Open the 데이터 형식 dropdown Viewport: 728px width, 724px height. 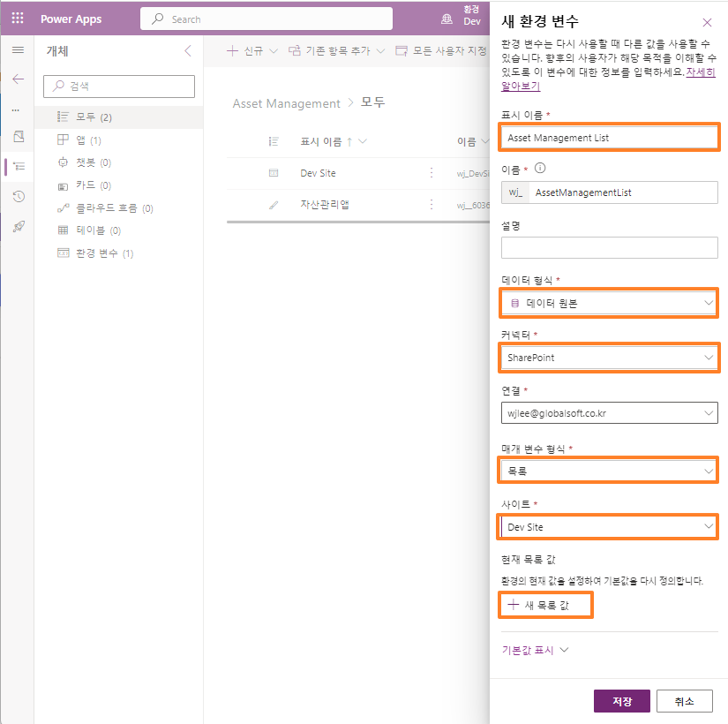coord(609,303)
